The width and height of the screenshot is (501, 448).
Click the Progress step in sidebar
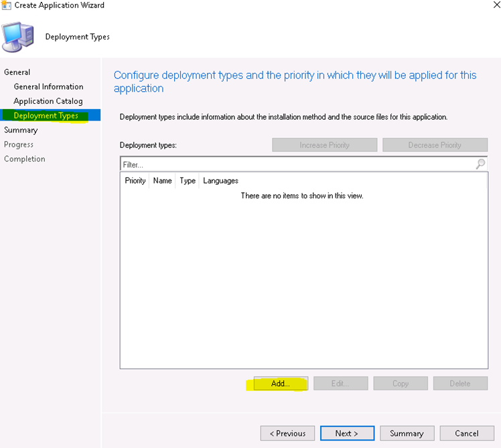[19, 145]
